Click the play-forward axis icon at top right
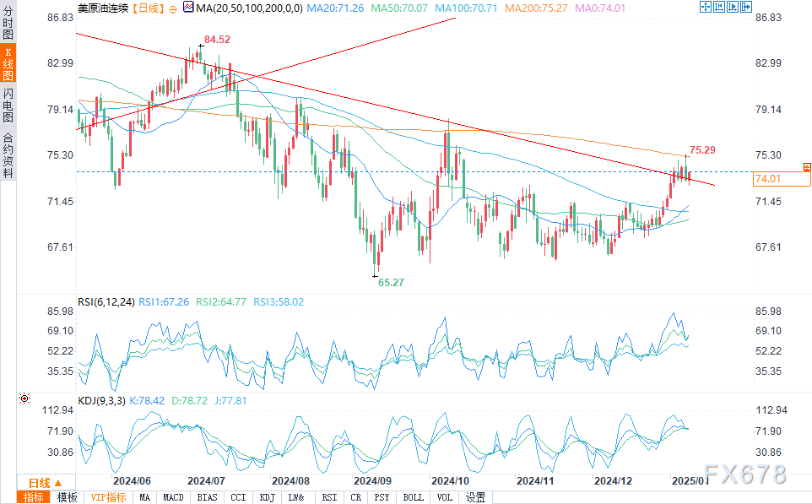 (x=733, y=7)
